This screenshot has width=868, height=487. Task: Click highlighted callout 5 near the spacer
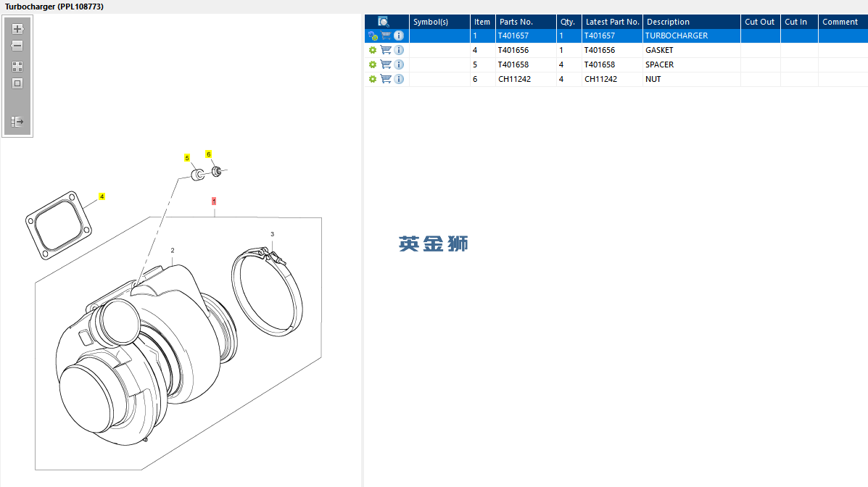(x=187, y=158)
